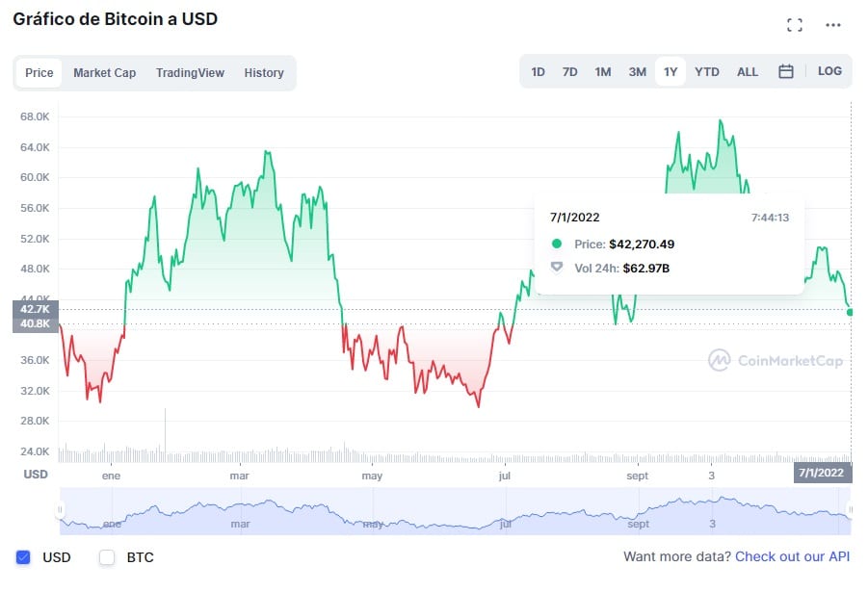Open the calendar date range picker

point(786,71)
